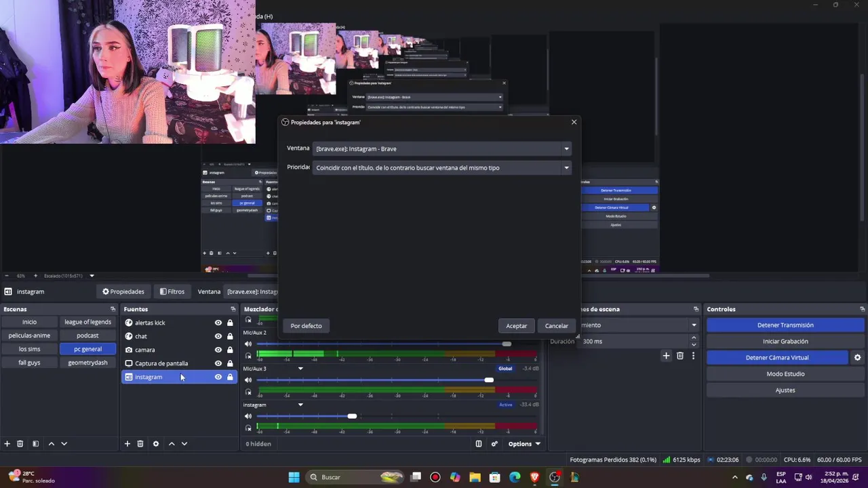Open Prioridad dropdown in properties dialog
Viewport: 868px width, 488px height.
click(442, 167)
